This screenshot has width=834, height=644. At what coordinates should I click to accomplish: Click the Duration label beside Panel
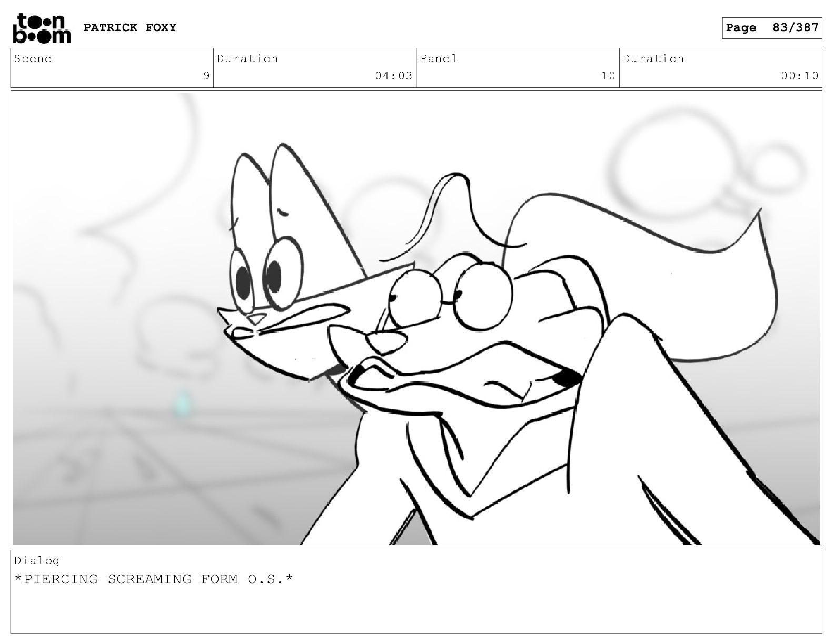[653, 58]
